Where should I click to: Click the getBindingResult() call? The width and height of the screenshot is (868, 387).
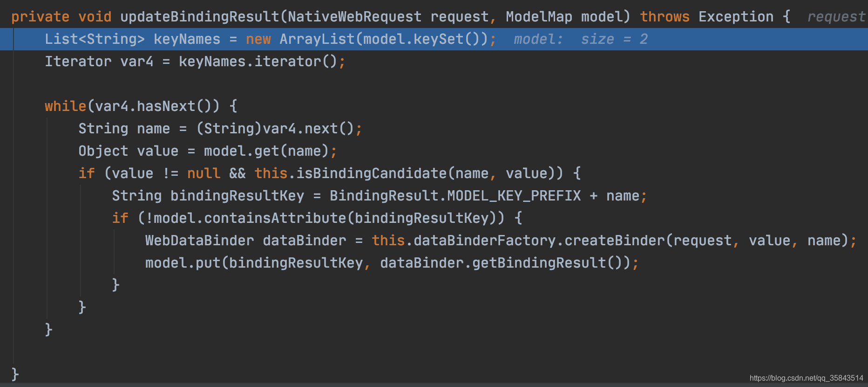pyautogui.click(x=548, y=263)
